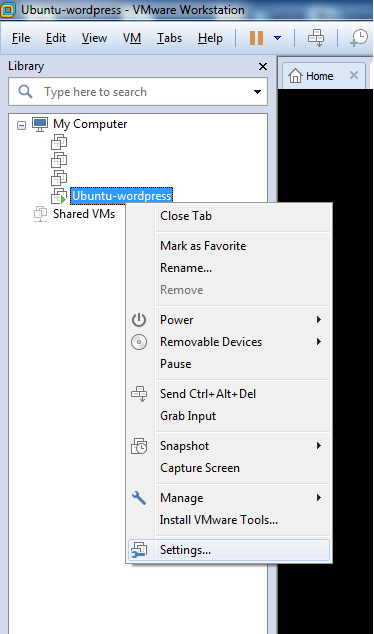Open the power options dropdown arrow in toolbar
Screen dimensions: 374x634
(x=277, y=38)
